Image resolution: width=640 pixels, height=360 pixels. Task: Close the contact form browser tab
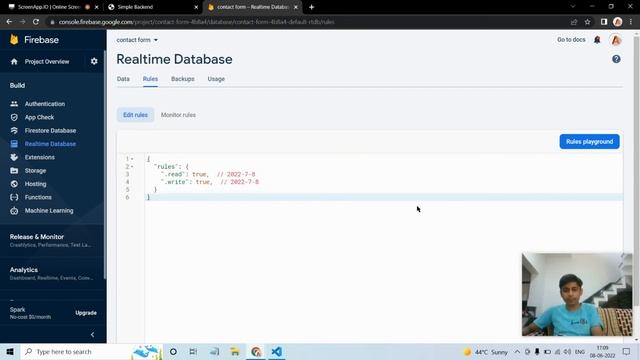click(x=296, y=7)
